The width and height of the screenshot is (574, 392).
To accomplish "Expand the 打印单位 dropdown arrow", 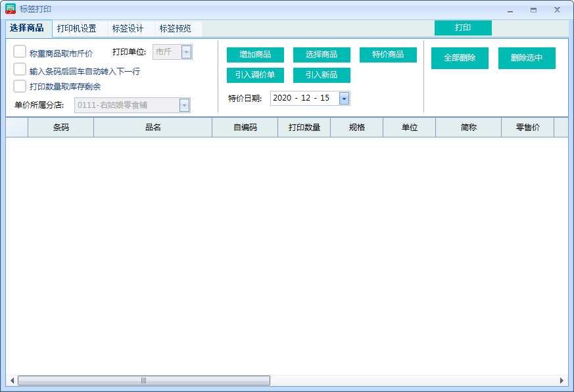I will click(186, 52).
